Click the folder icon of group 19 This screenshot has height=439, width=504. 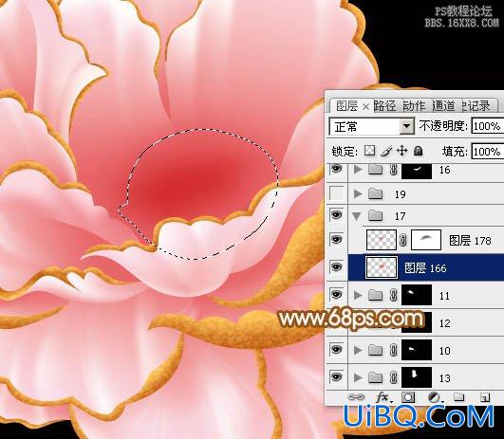coord(375,193)
